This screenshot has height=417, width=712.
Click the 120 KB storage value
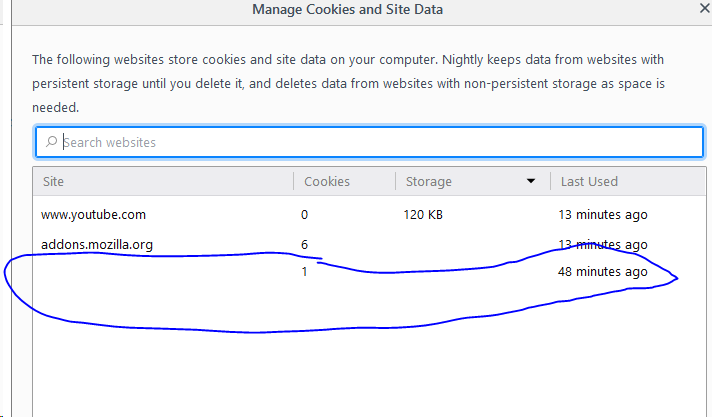[x=423, y=214]
